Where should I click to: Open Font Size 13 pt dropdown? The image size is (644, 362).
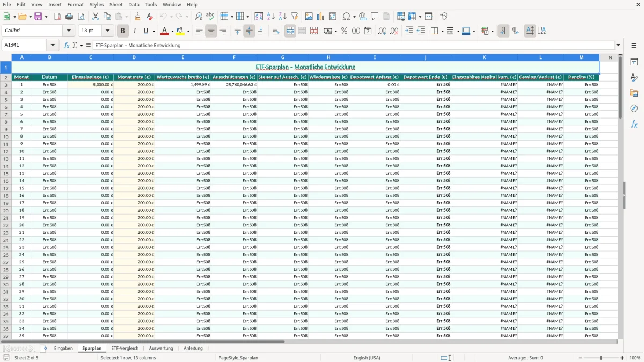tap(108, 31)
